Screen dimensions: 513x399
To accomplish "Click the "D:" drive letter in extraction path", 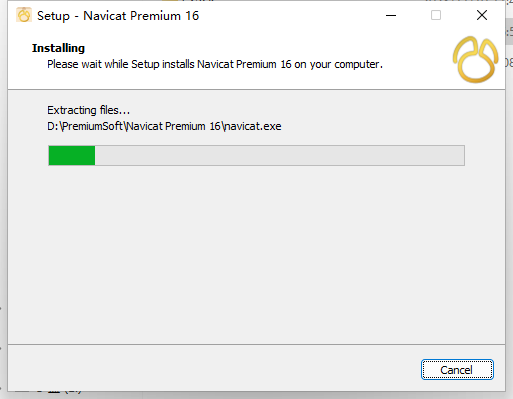I will point(53,126).
